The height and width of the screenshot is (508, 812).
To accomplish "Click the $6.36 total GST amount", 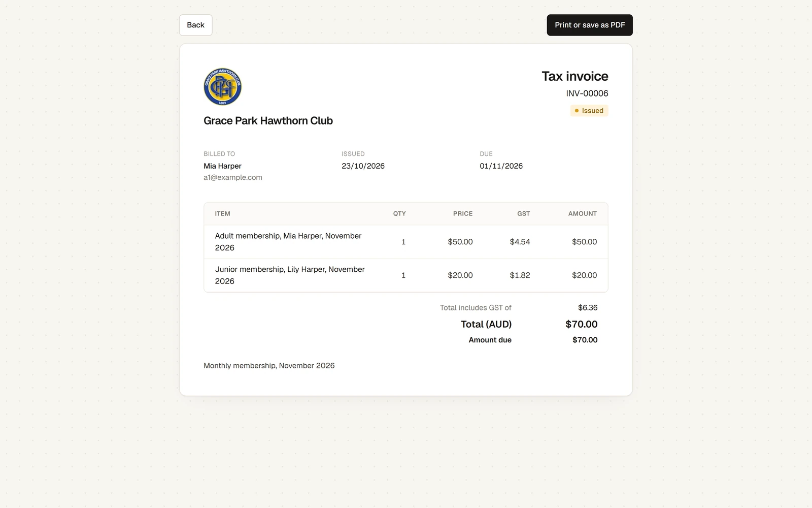I will click(x=588, y=308).
